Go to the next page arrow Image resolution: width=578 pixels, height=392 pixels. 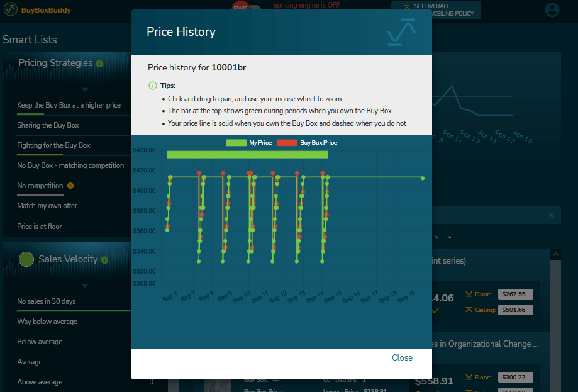click(436, 237)
